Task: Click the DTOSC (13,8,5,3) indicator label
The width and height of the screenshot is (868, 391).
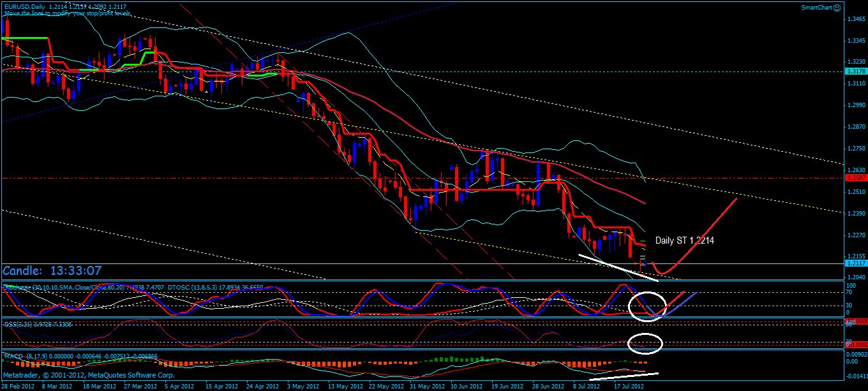Action: (191, 286)
